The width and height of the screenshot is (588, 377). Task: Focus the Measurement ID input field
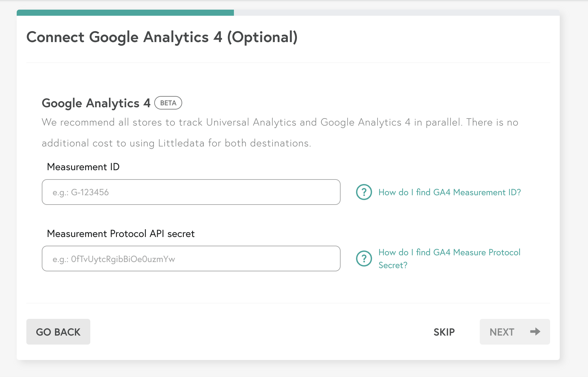tap(191, 192)
